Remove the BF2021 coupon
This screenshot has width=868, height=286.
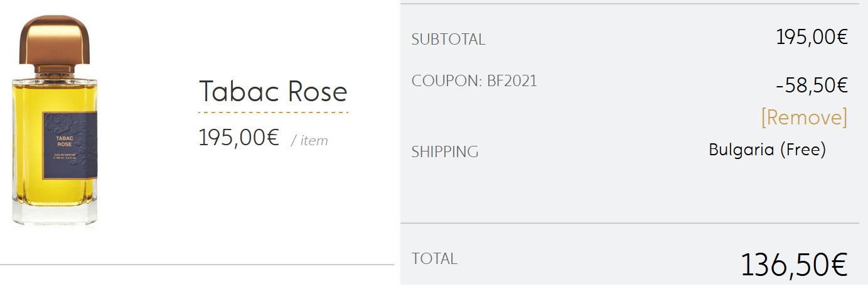pos(804,118)
